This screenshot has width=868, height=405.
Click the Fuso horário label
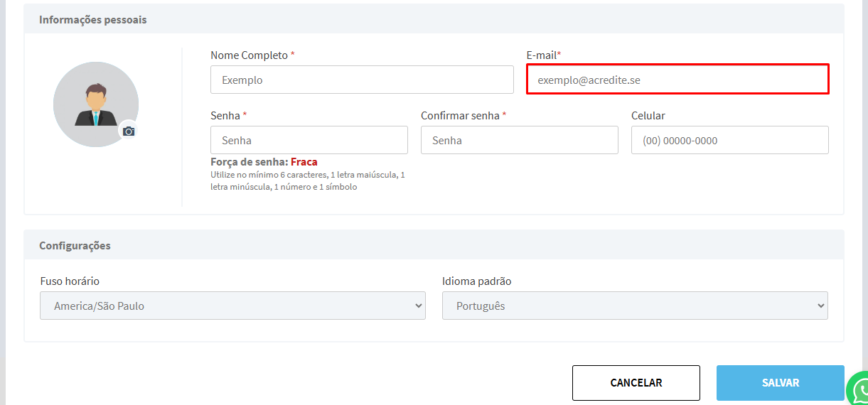click(x=70, y=281)
